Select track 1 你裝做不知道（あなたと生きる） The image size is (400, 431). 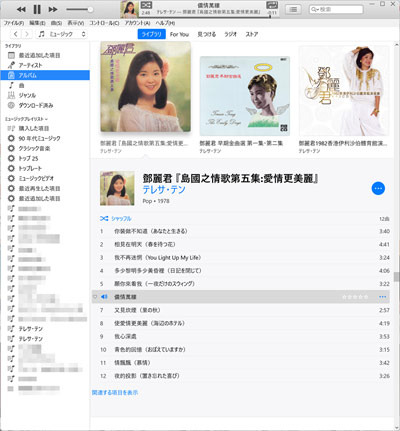point(242,231)
